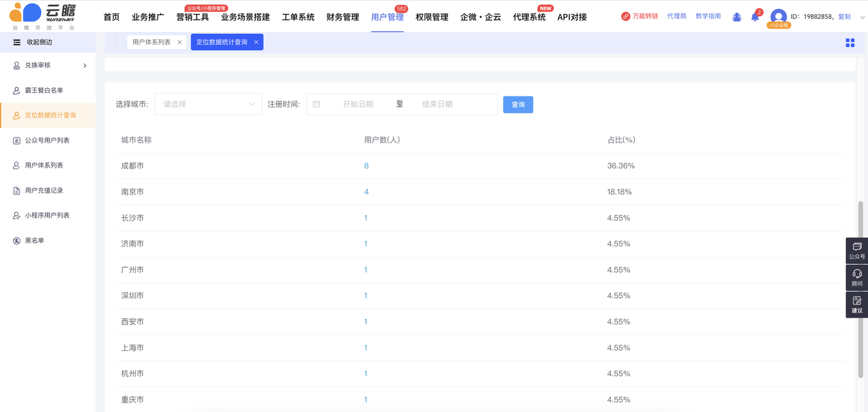
Task: Close the 定位数据统计查询 tab
Action: 256,42
